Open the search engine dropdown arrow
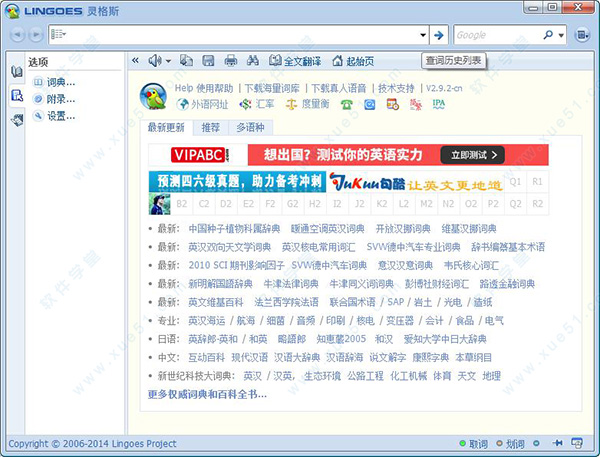The height and width of the screenshot is (457, 600). click(561, 36)
